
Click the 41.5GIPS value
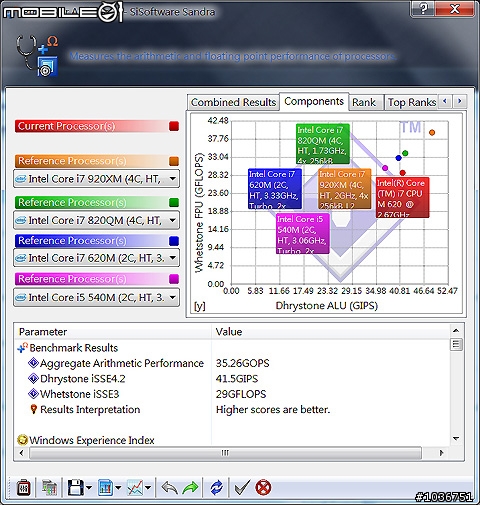(237, 379)
